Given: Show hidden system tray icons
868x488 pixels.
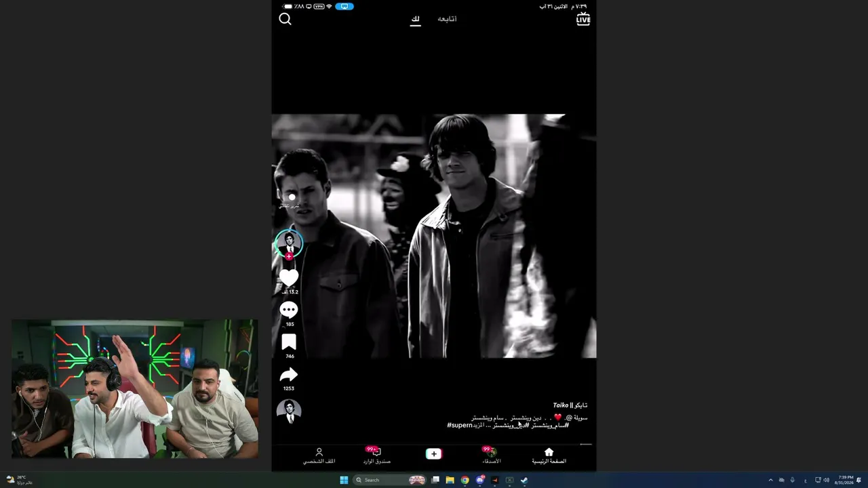Looking at the screenshot, I should [x=770, y=480].
